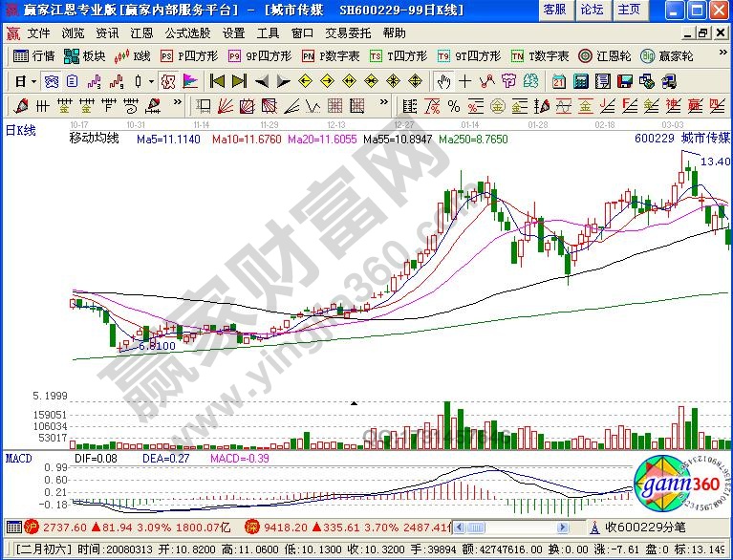This screenshot has height=560, width=733.
Task: Click the 客服 button in title bar
Action: pyautogui.click(x=554, y=10)
